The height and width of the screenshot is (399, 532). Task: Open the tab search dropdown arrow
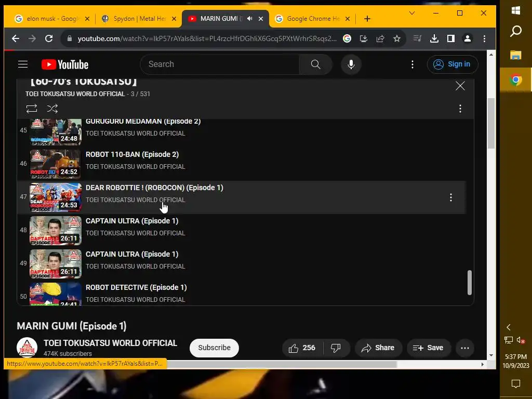412,13
